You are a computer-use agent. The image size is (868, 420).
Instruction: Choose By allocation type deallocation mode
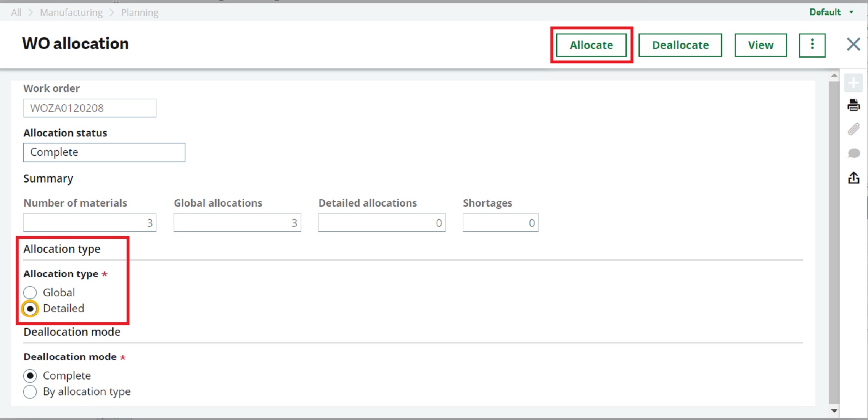point(30,392)
